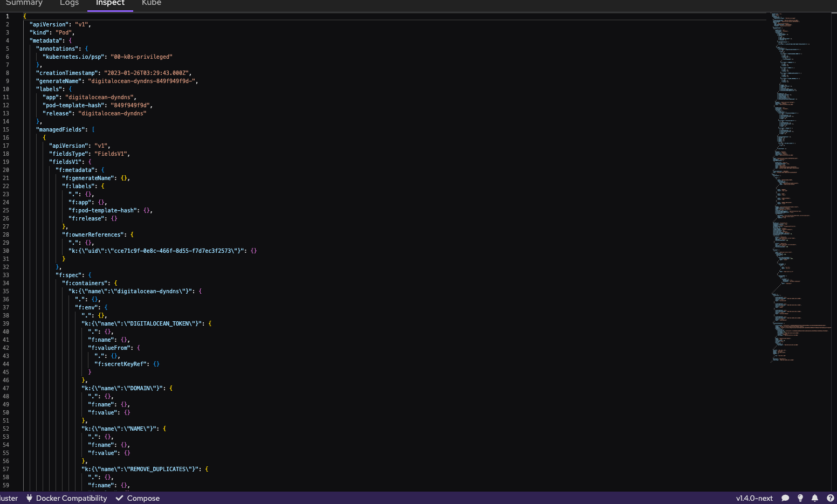Click line number 15 in the gutter

tap(7, 129)
